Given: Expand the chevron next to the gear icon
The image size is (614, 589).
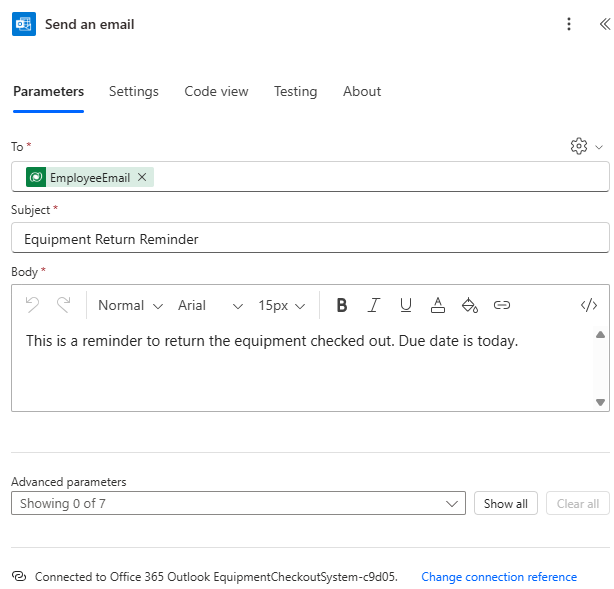Looking at the screenshot, I should pos(599,147).
